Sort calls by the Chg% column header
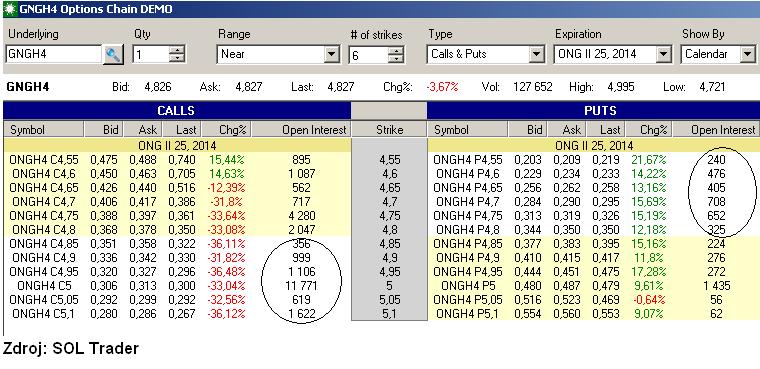Image resolution: width=760 pixels, height=369 pixels. coord(227,129)
